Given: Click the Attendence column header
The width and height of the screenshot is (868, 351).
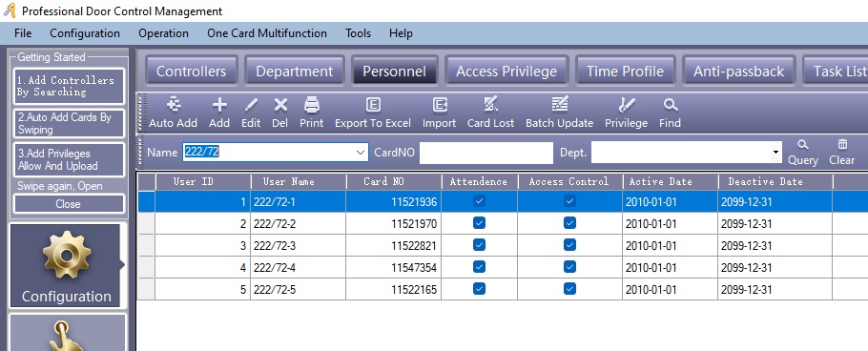Looking at the screenshot, I should (480, 181).
